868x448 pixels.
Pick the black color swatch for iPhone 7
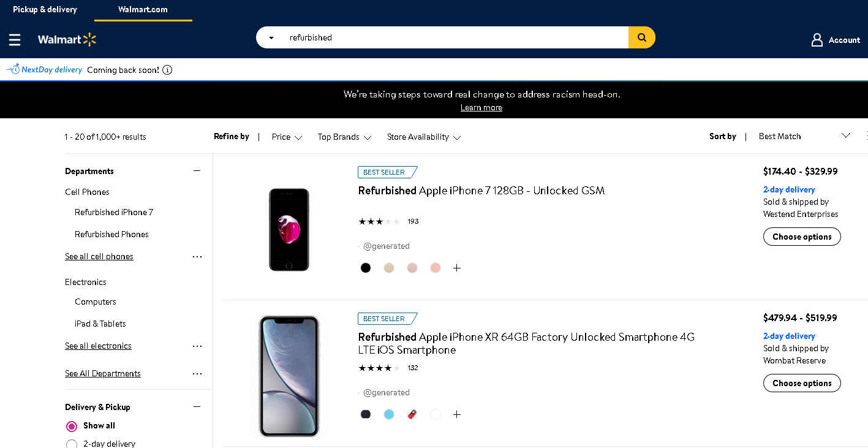coord(366,268)
